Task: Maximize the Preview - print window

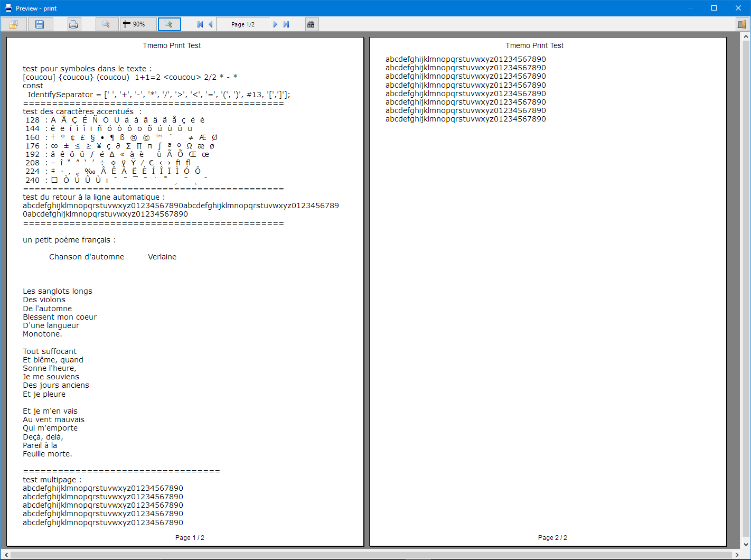Action: 714,8
